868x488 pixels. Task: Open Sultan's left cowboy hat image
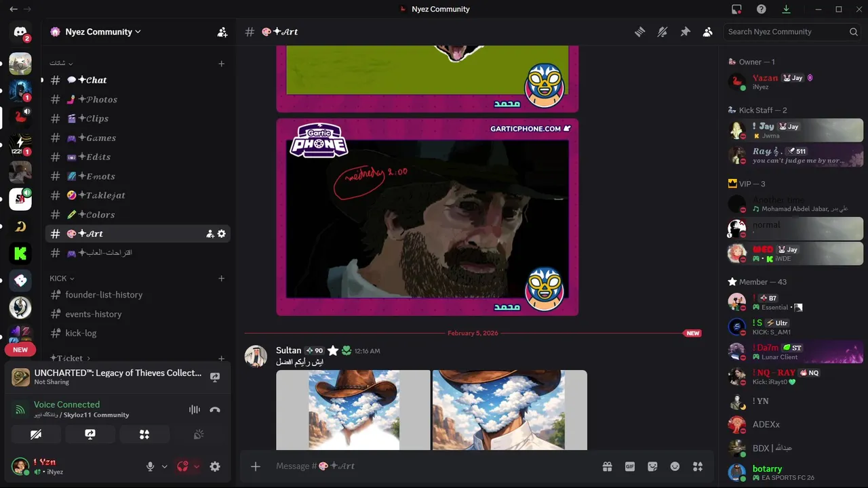(x=353, y=410)
